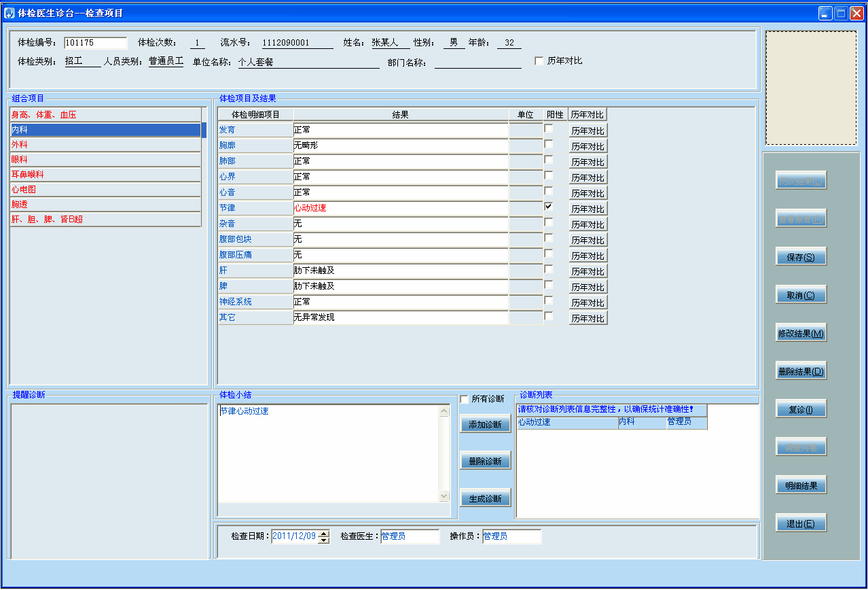Check the 阳性 box for 杂音

(549, 222)
